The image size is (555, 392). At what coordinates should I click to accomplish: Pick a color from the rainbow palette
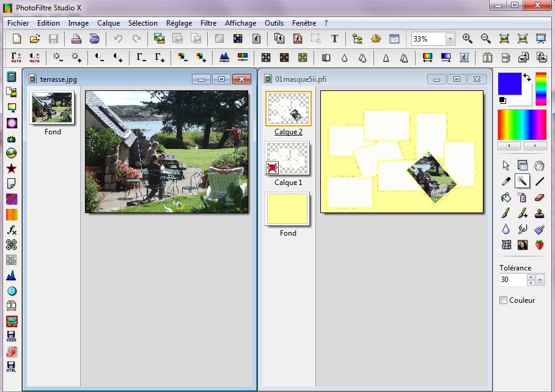click(522, 125)
